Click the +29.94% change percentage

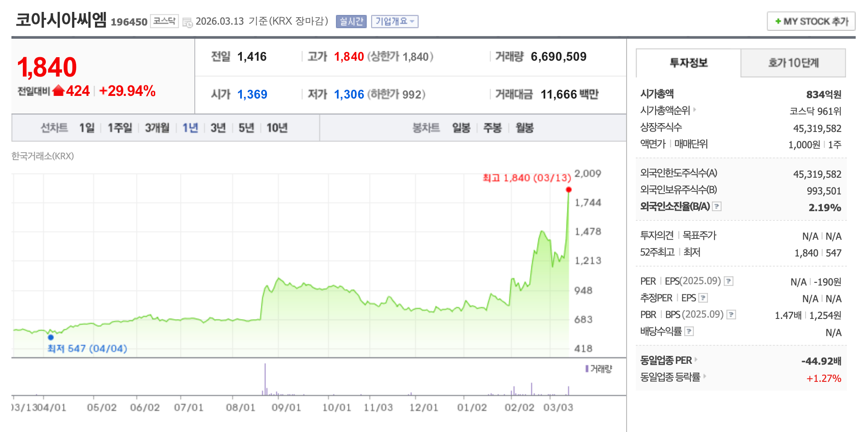pos(127,91)
